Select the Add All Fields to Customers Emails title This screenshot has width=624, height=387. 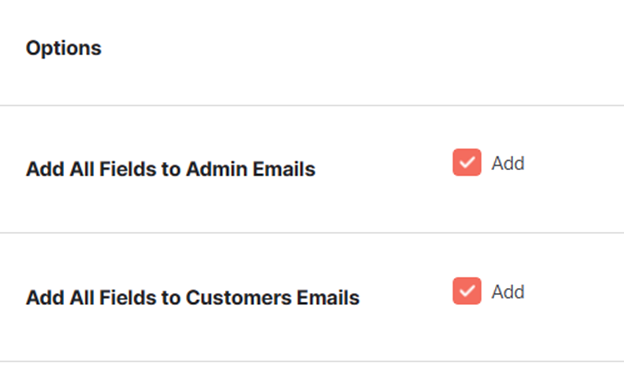pos(193,297)
